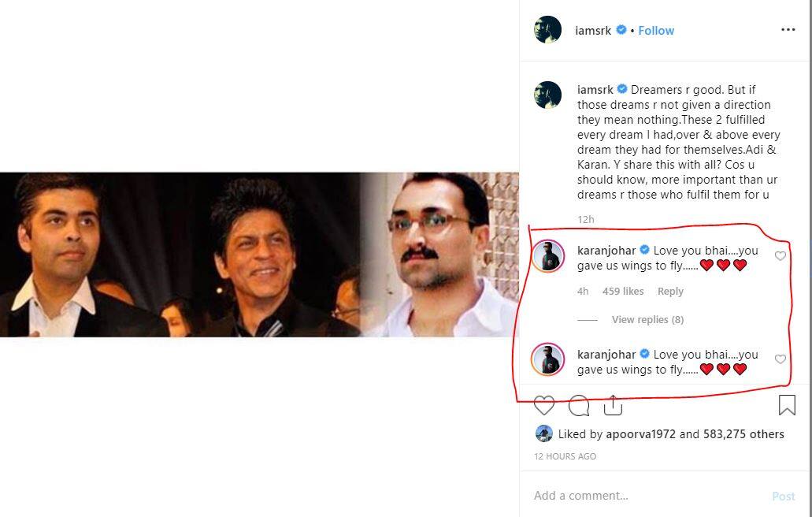Viewport: 812px width, 517px height.
Task: Like karanjohar's second comment with the heart
Action: (x=780, y=359)
